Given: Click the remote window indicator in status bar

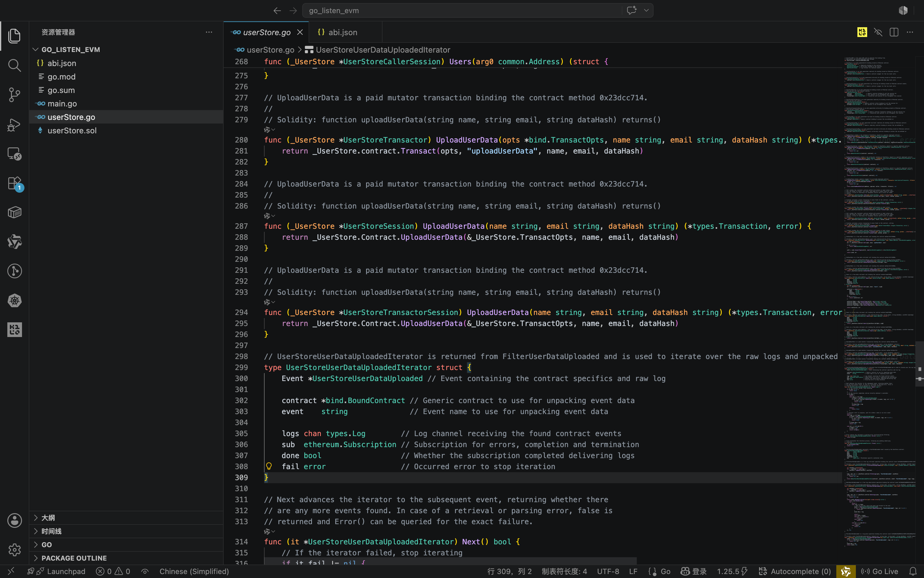Looking at the screenshot, I should click(x=11, y=571).
